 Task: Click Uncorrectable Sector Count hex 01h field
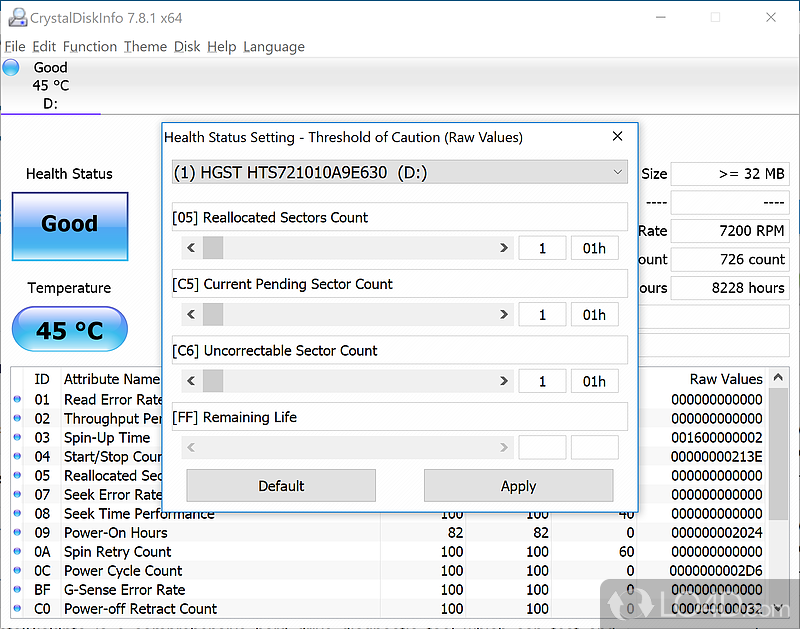(x=594, y=381)
